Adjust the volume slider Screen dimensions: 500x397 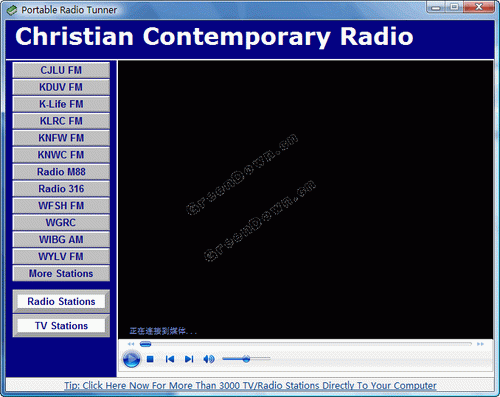tap(246, 359)
